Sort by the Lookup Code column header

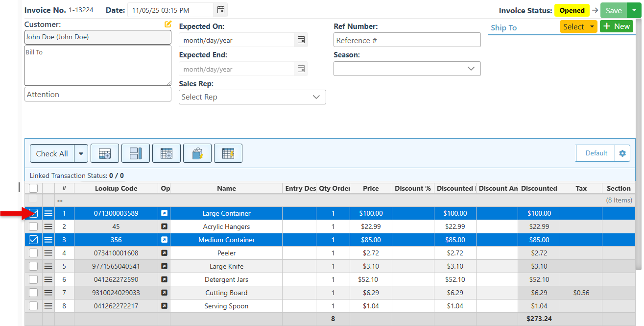(116, 188)
